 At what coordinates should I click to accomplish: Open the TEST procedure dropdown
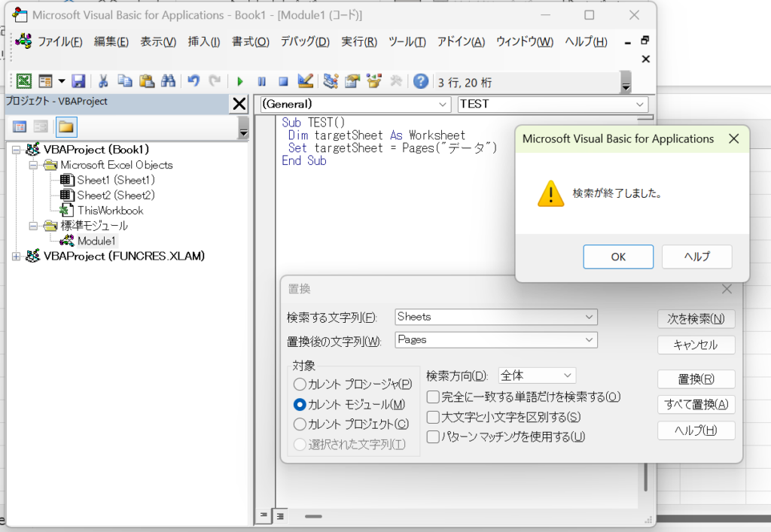tap(639, 104)
